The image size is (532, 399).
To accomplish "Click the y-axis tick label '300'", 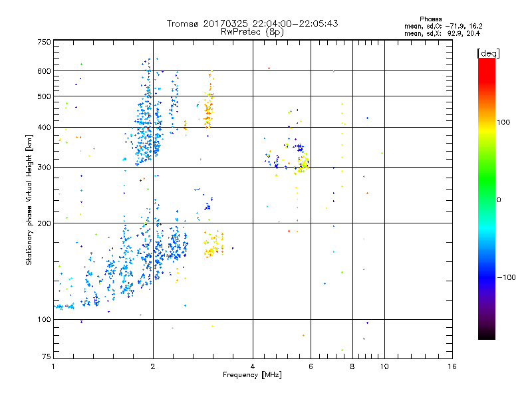I will pyautogui.click(x=44, y=168).
